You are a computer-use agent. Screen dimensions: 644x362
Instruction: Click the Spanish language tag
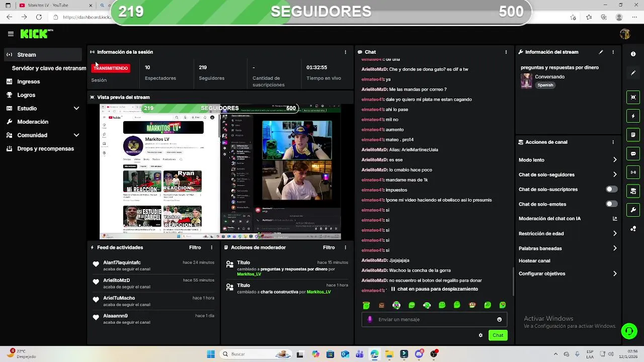click(545, 85)
